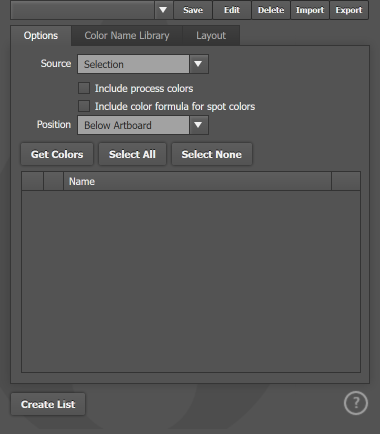
Task: Click the Select None button
Action: 212,154
